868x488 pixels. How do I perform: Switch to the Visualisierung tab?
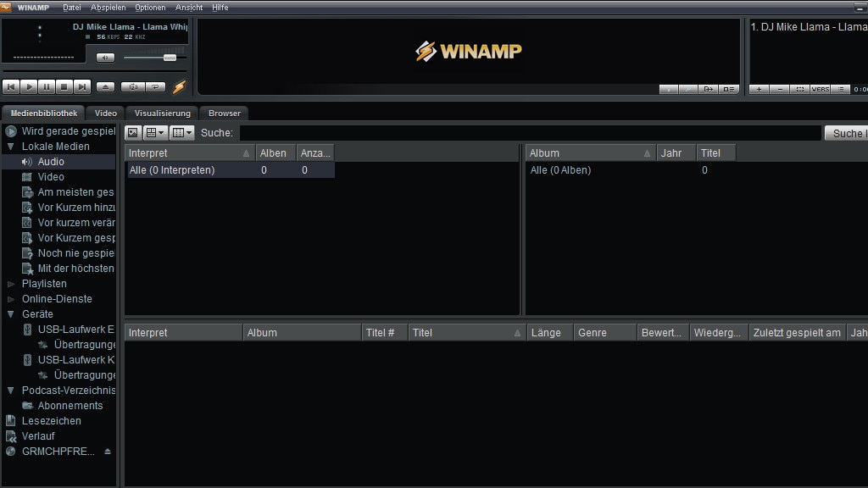163,113
